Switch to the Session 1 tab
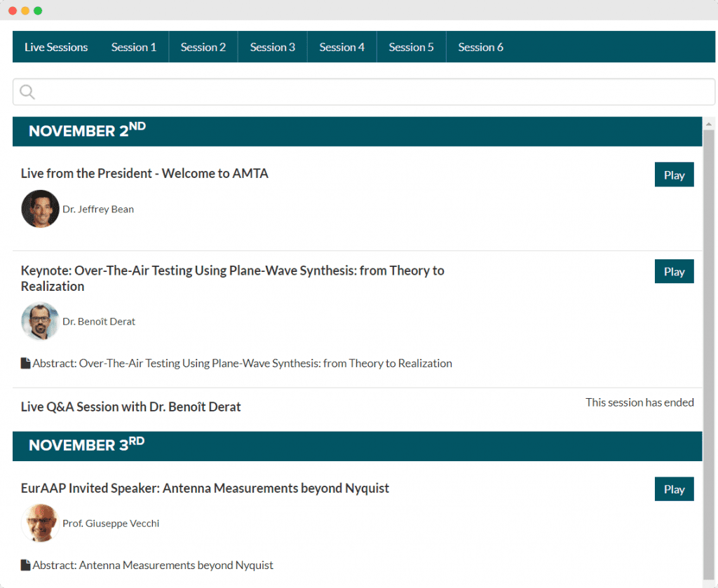The height and width of the screenshot is (588, 718). click(133, 47)
